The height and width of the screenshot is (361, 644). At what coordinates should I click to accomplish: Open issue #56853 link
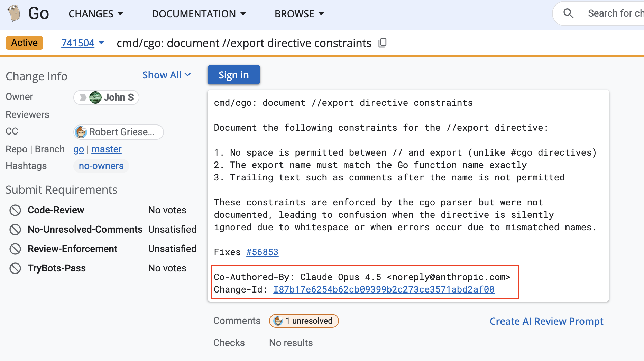(262, 252)
